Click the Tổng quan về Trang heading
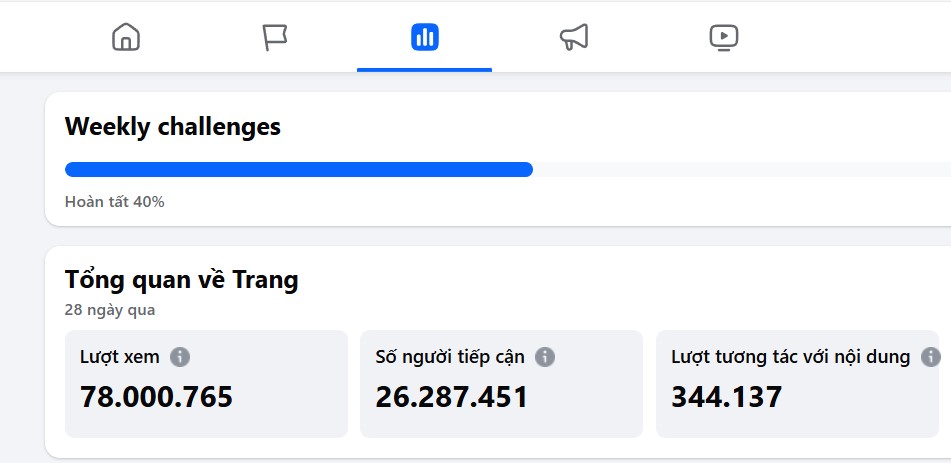The width and height of the screenshot is (951, 463). click(x=181, y=280)
